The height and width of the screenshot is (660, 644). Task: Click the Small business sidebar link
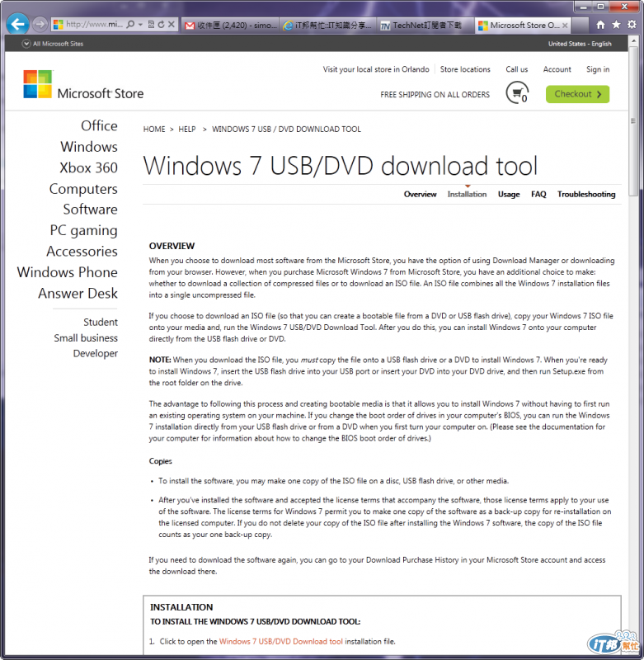point(86,338)
